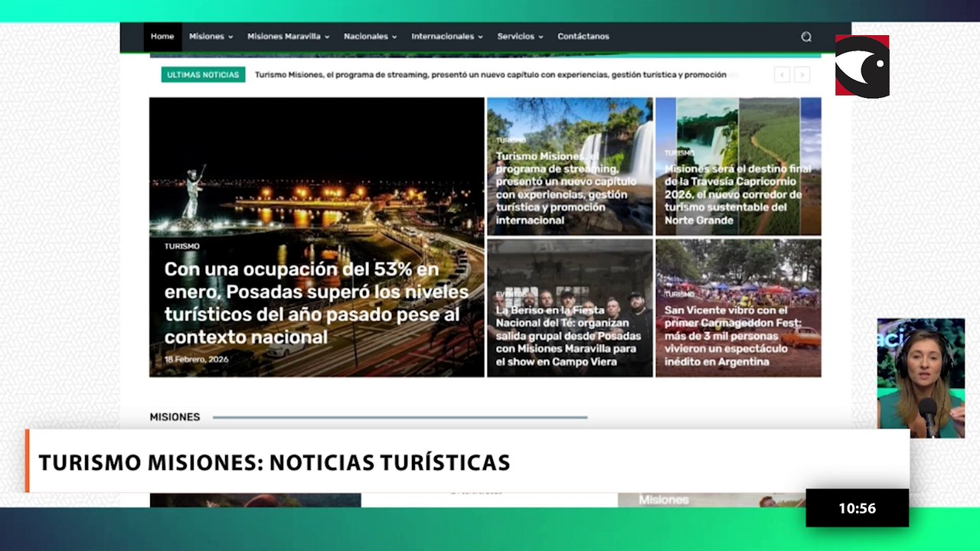Expand the Misiones Maravilla dropdown menu
Screen dimensions: 980x551
(x=288, y=37)
